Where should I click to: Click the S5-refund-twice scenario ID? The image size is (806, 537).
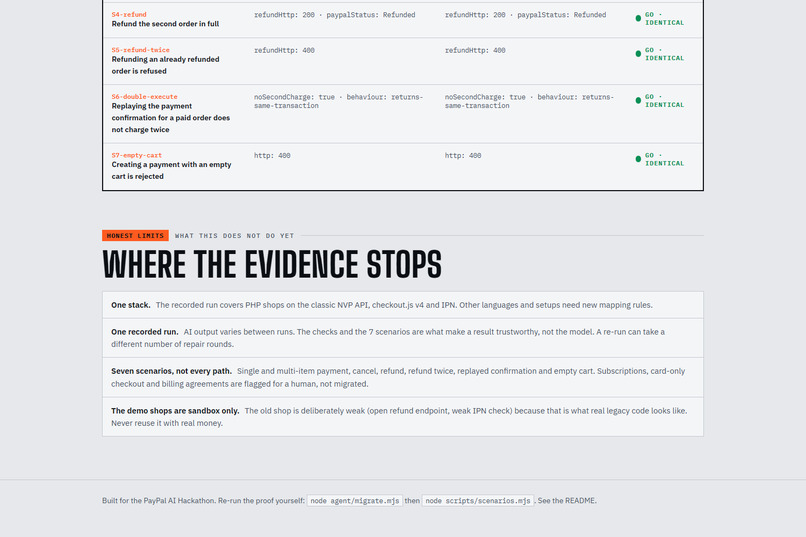(x=140, y=50)
